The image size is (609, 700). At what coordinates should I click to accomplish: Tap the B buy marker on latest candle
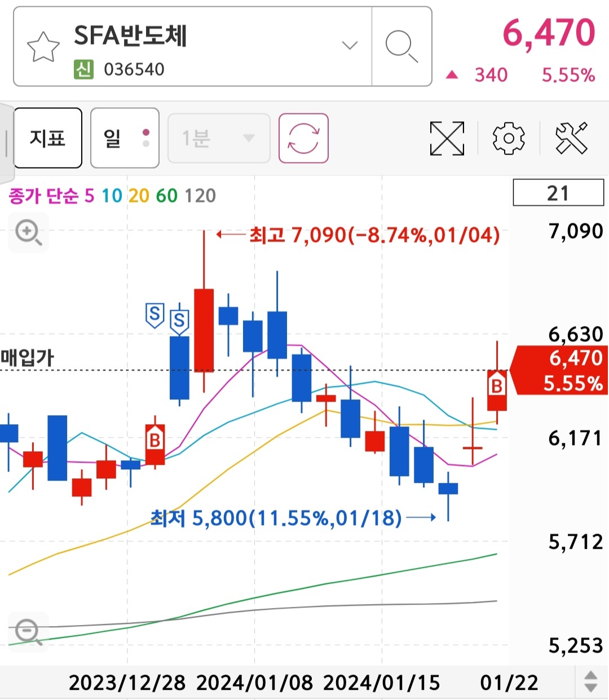(497, 385)
